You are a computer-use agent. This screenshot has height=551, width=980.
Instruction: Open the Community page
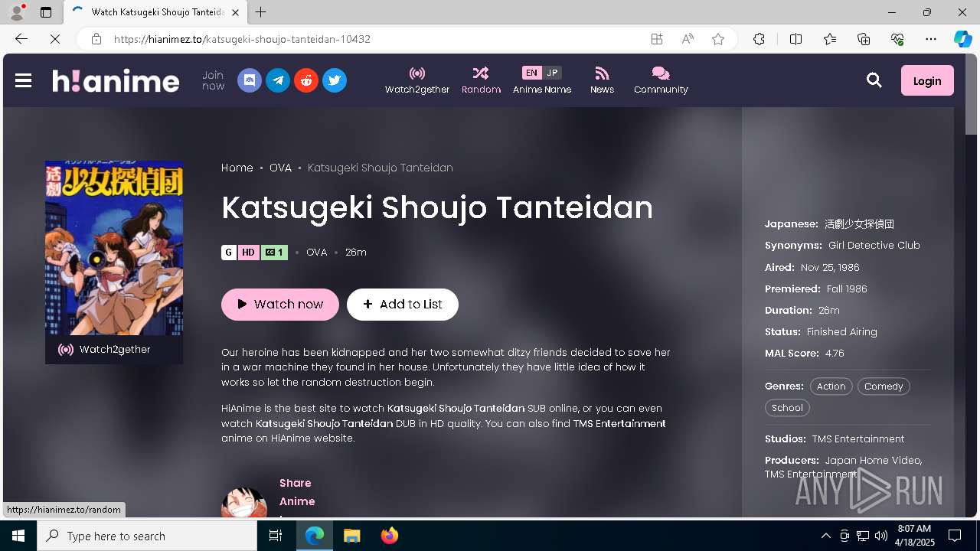(661, 80)
